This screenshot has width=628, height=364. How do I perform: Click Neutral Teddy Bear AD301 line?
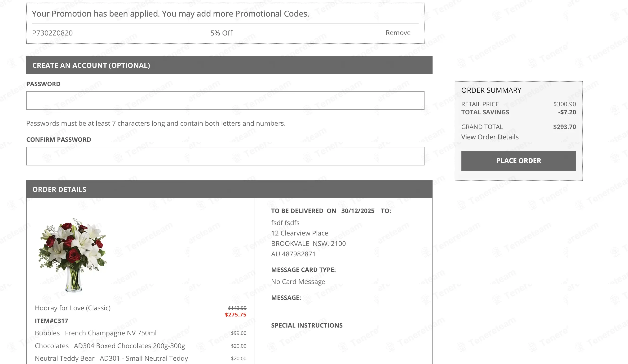tap(111, 358)
